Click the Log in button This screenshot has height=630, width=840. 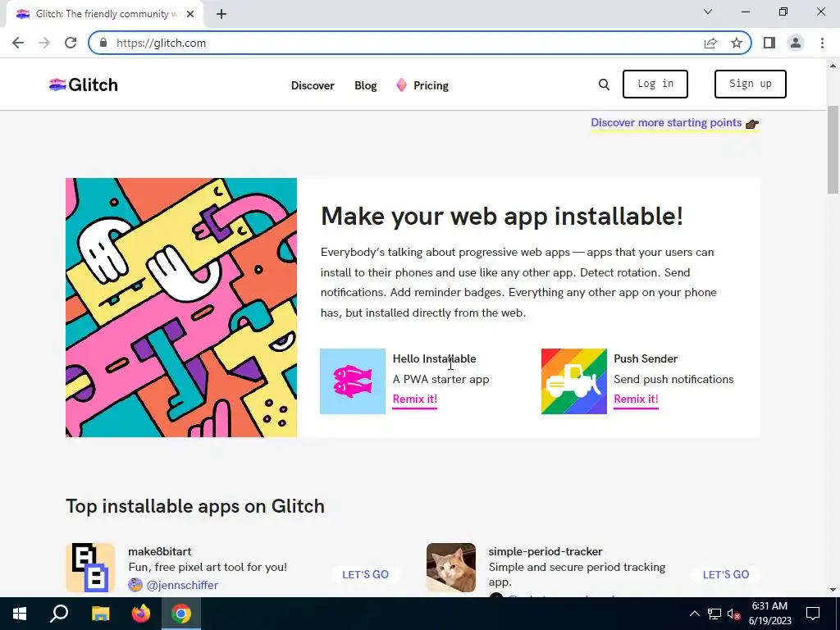point(655,84)
